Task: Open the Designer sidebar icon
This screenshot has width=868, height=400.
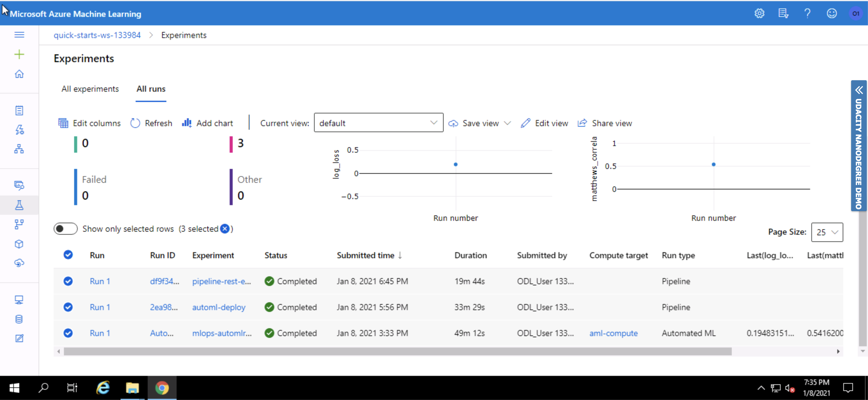Action: pos(19,149)
